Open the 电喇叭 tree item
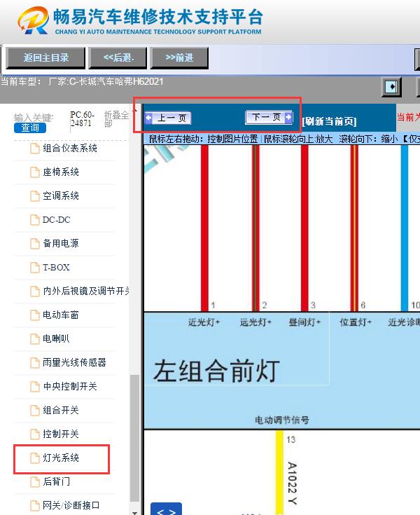Image resolution: width=420 pixels, height=515 pixels. pos(56,338)
